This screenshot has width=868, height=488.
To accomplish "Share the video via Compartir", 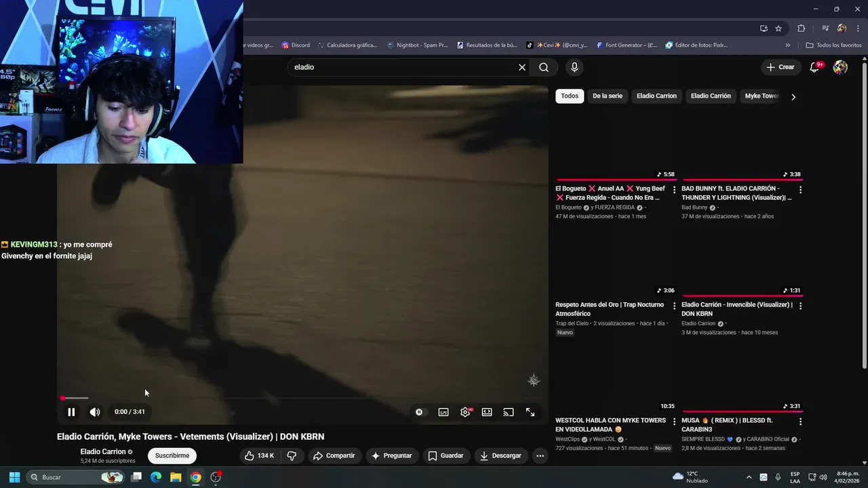I will [x=334, y=456].
